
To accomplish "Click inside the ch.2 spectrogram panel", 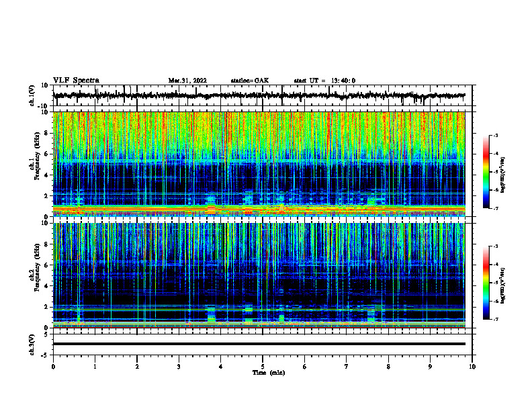I will coord(259,275).
